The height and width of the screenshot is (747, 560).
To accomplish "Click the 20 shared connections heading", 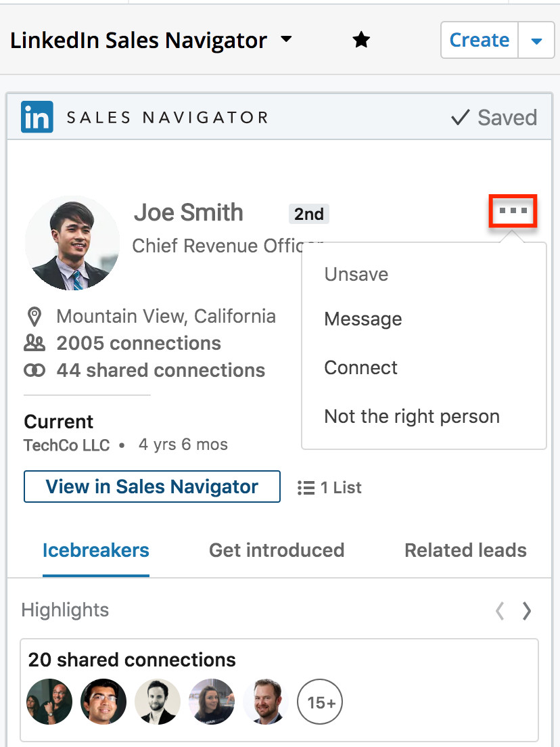I will point(132,660).
